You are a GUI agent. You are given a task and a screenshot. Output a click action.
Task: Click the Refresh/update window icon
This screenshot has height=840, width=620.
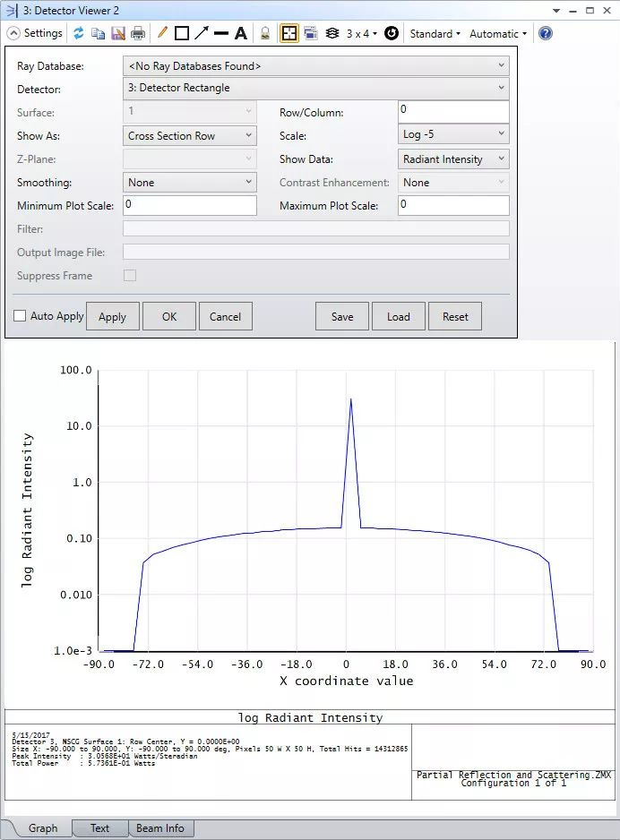point(78,33)
